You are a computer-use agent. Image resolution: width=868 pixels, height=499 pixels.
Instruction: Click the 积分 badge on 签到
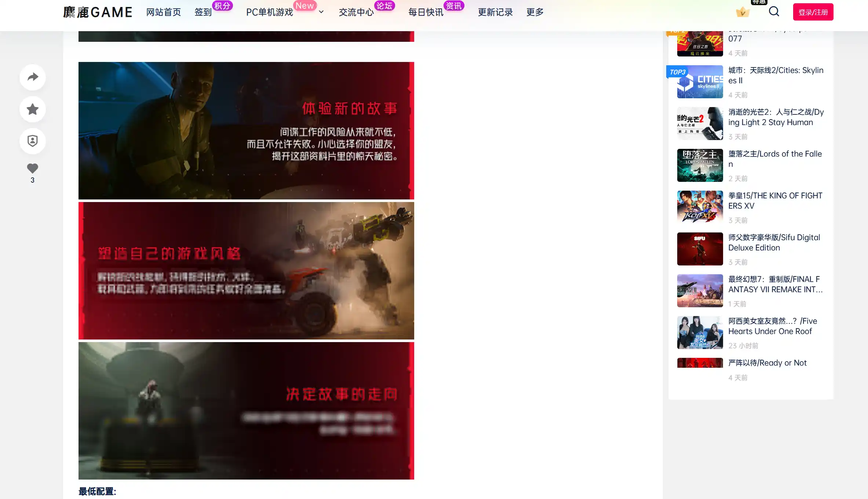pos(222,5)
